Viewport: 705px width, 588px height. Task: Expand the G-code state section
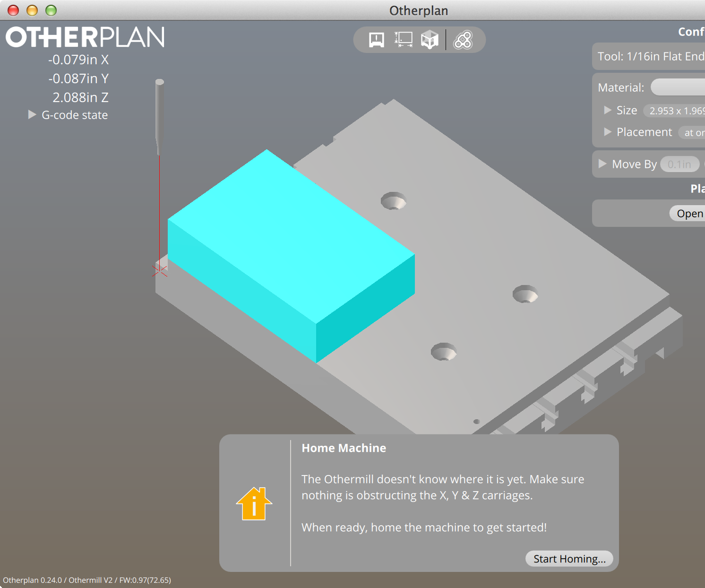pyautogui.click(x=32, y=114)
